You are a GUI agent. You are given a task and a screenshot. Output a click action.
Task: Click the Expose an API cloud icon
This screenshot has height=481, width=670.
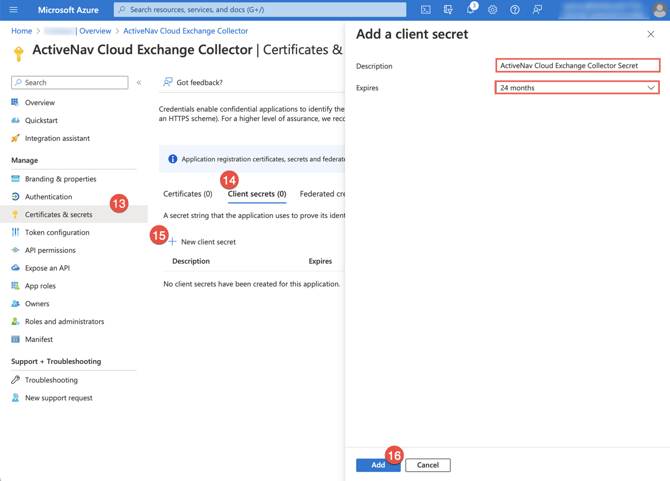coord(15,268)
